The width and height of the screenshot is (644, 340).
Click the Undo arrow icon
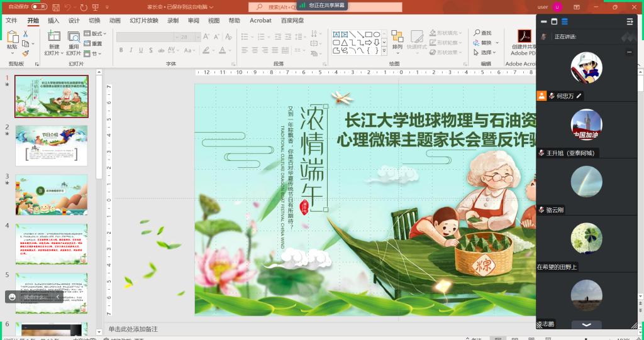68,7
